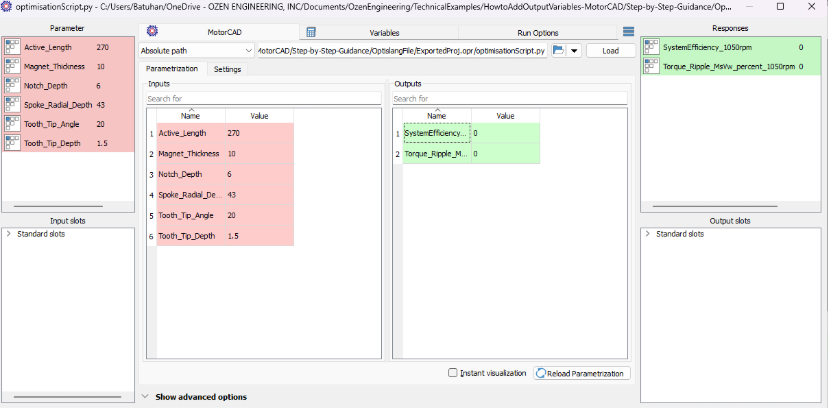Click the Inputs search field
Viewport: 828px width, 408px height.
[x=263, y=99]
